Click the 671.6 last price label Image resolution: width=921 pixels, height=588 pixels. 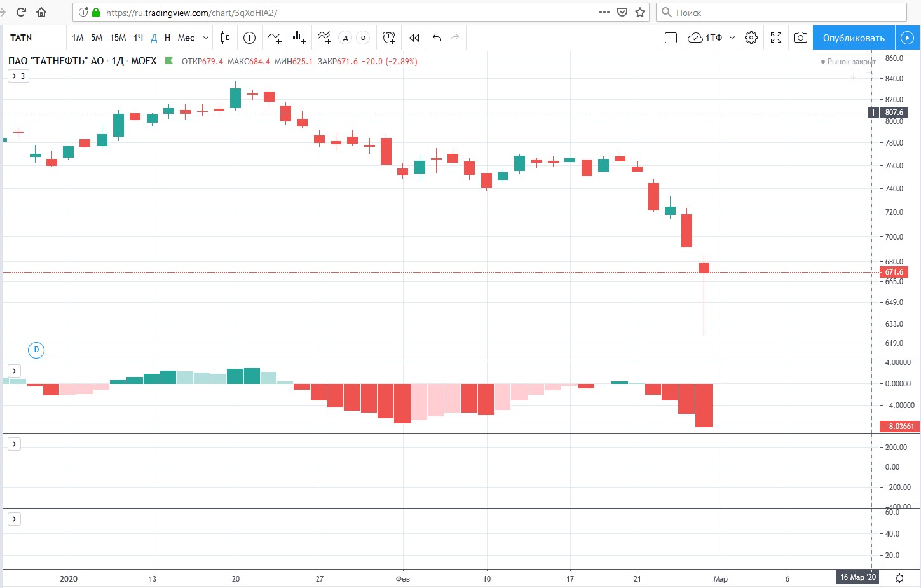coord(894,272)
